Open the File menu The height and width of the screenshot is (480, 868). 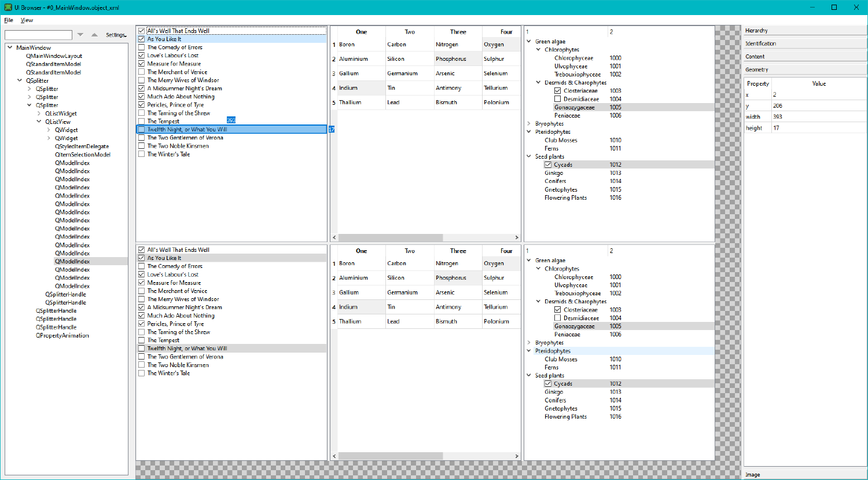point(9,20)
